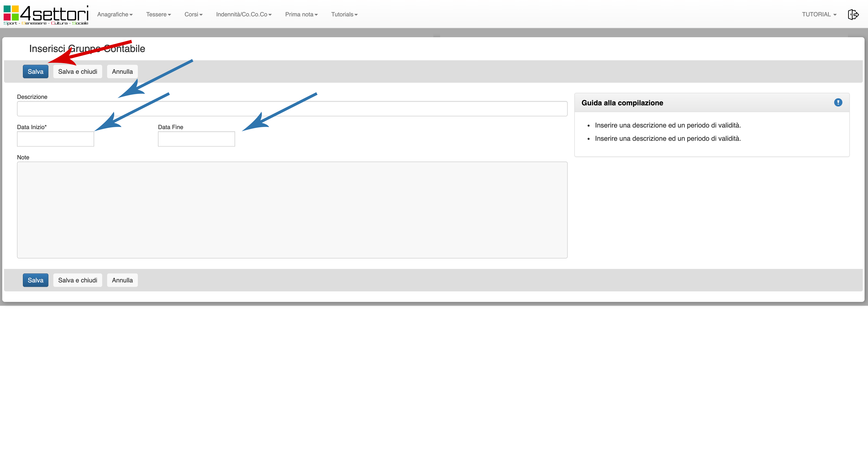This screenshot has height=466, width=868.
Task: Open the Prima nota menu
Action: pos(301,15)
